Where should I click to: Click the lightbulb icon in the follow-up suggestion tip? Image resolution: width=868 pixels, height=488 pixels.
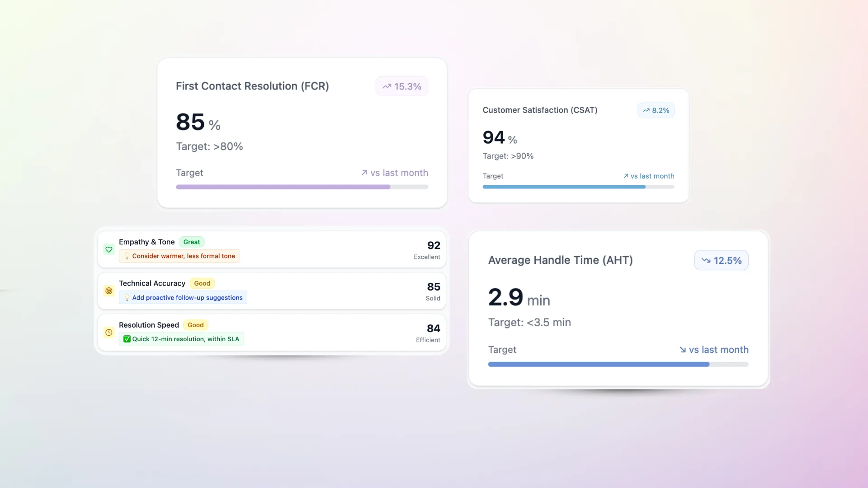point(127,298)
